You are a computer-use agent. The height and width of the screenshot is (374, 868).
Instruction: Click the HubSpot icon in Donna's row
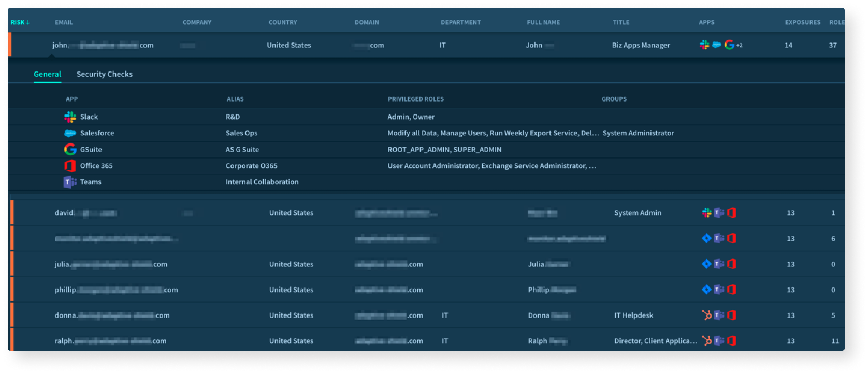(x=706, y=315)
